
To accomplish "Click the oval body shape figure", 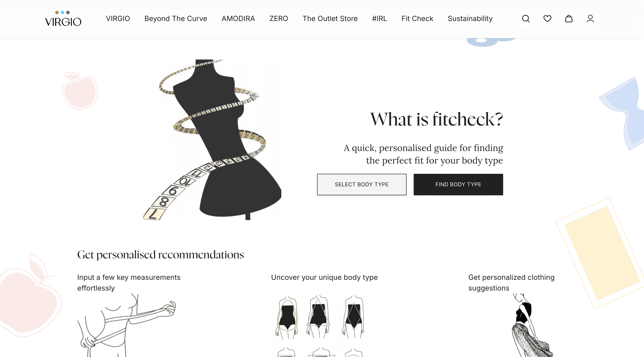I will click(x=287, y=317).
